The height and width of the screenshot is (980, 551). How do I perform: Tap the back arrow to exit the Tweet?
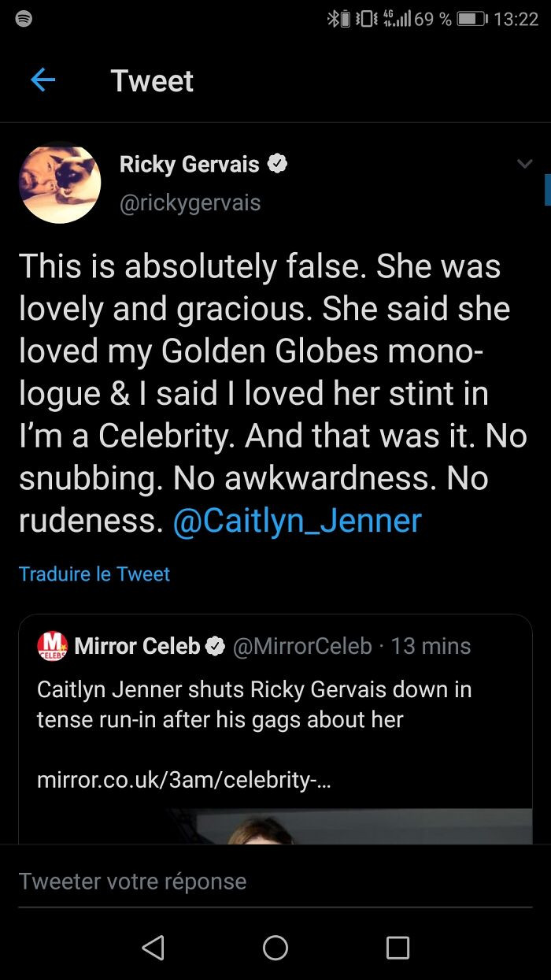[43, 80]
